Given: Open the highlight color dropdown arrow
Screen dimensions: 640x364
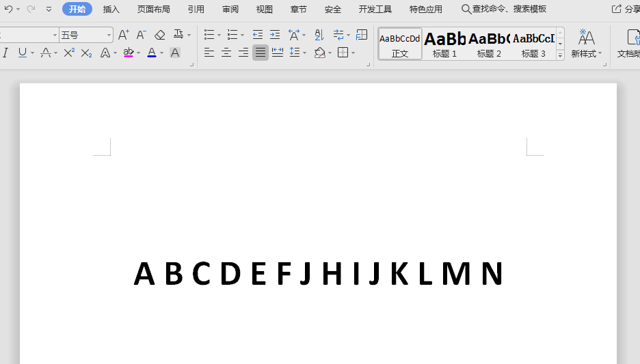Looking at the screenshot, I should 138,53.
